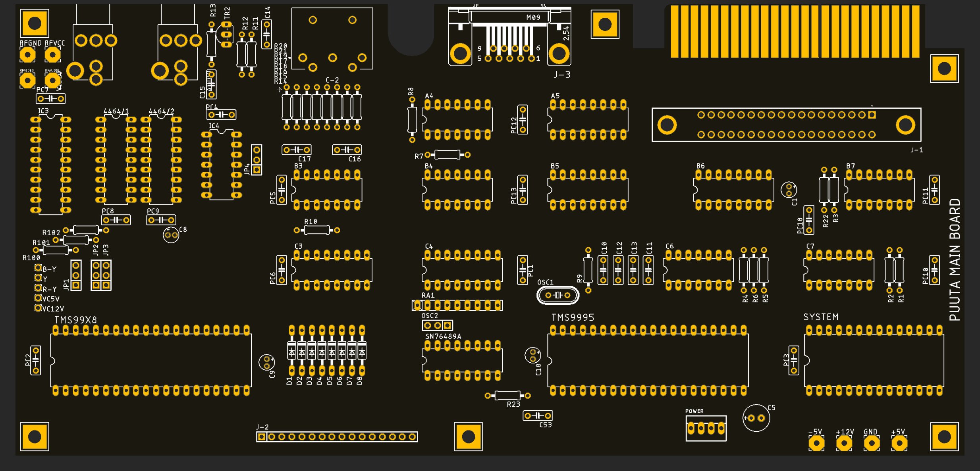Click the R7 resistor footprint

pyautogui.click(x=448, y=155)
